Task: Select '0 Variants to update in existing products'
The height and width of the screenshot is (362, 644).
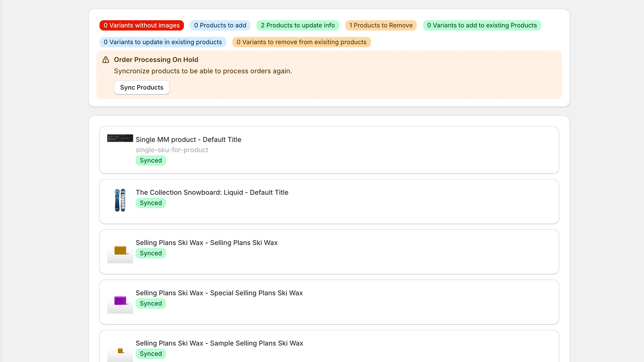Action: click(163, 42)
